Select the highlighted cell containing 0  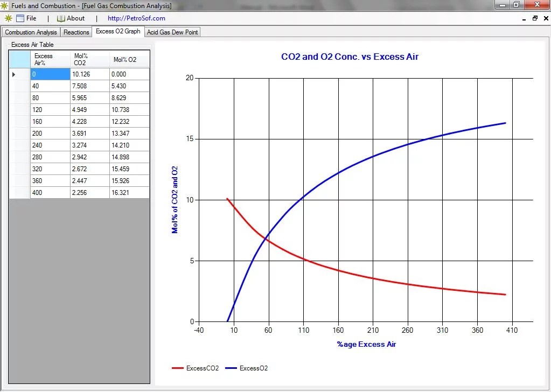tap(50, 74)
